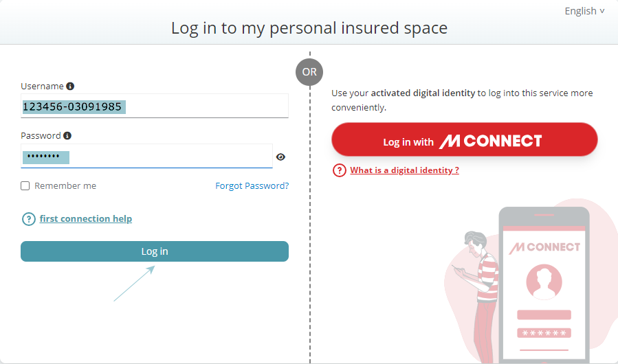
Task: Click the M CONNECT logo on phone illustration
Action: [544, 247]
